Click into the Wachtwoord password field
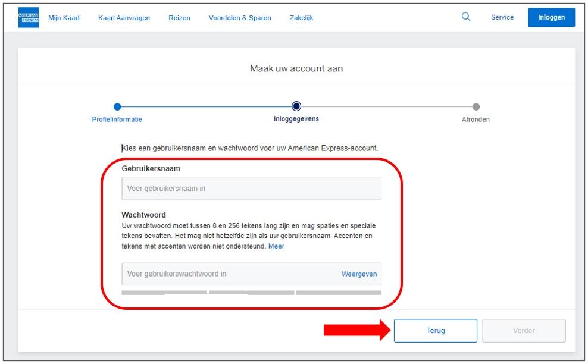 click(229, 274)
